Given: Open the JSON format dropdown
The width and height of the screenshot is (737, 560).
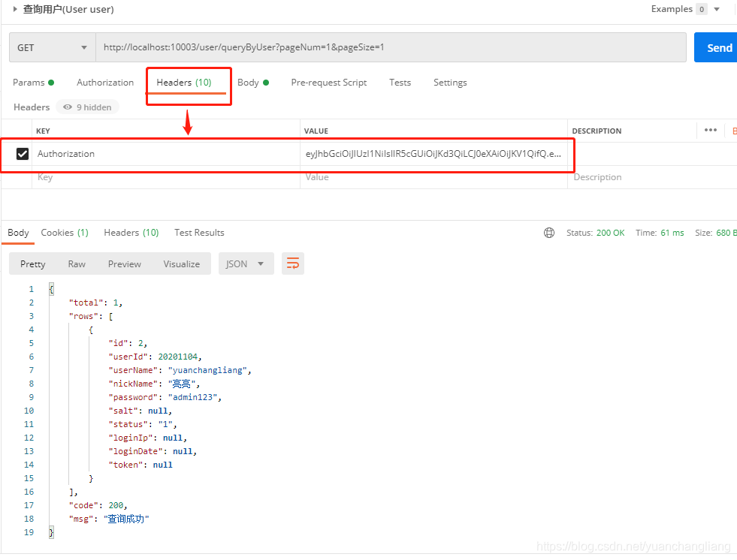Looking at the screenshot, I should click(246, 264).
